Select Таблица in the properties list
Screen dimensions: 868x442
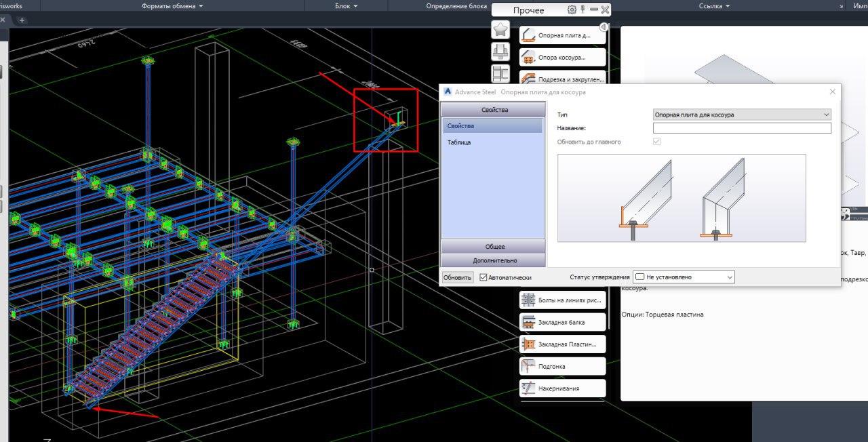[x=459, y=142]
